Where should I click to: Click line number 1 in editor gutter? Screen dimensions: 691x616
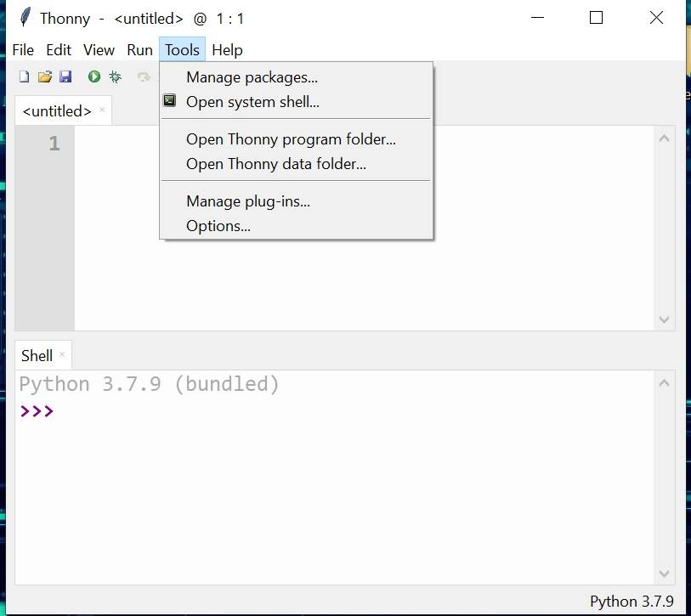[54, 144]
